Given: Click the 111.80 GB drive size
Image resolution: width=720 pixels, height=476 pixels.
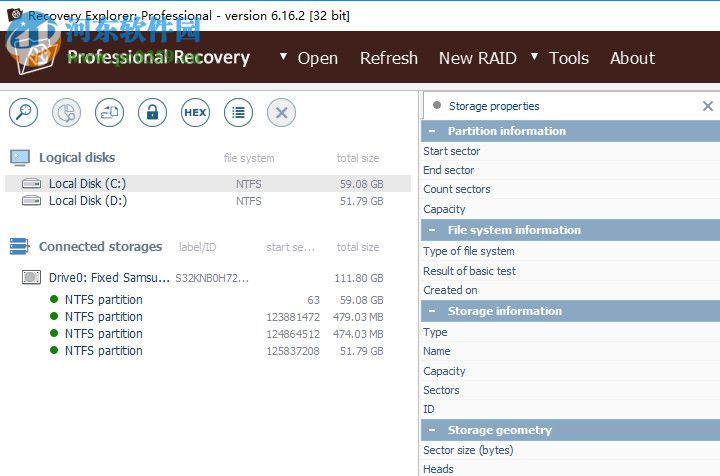Looking at the screenshot, I should pos(359,278).
